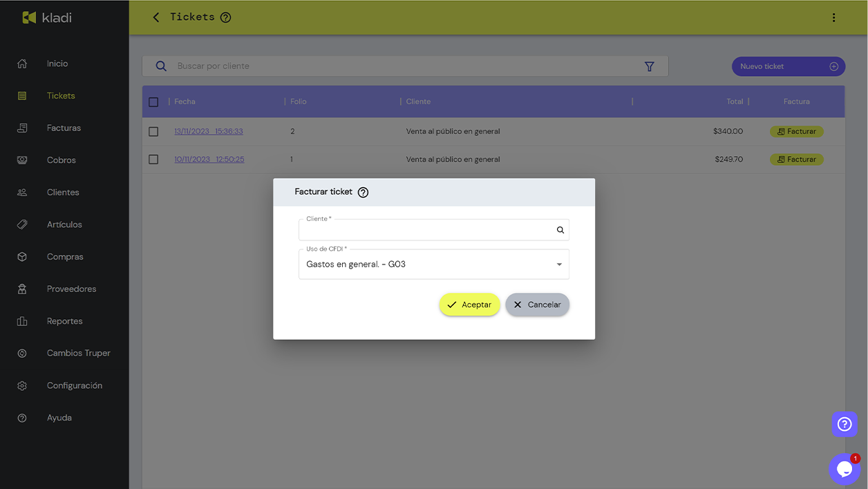
Task: Click the help icon beside Facturar ticket
Action: pos(363,192)
